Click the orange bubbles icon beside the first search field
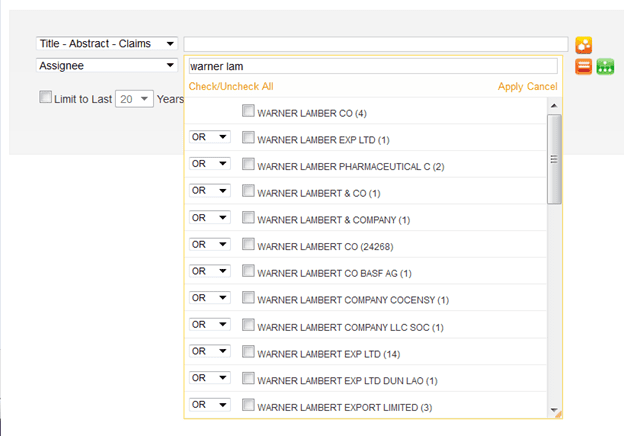The height and width of the screenshot is (436, 624). pos(583,45)
